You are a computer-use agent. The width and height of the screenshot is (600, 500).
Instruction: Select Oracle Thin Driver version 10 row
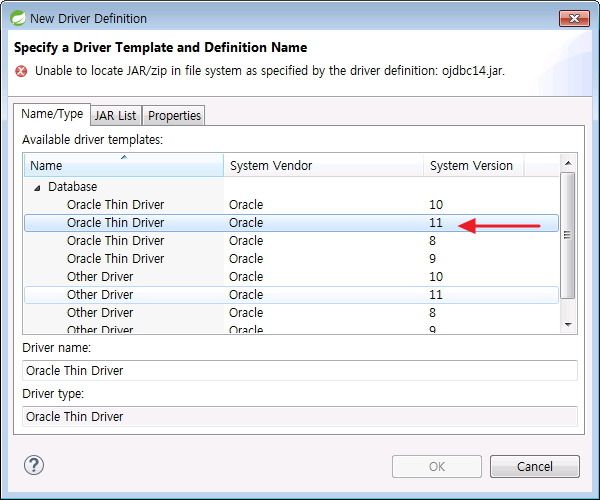[x=291, y=205]
